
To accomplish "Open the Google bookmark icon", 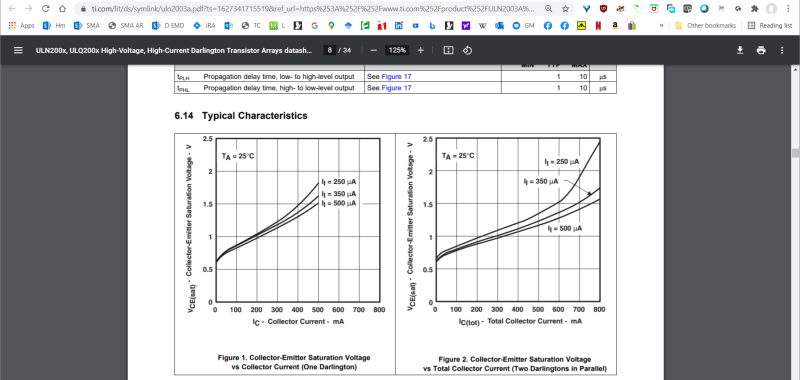I will (x=314, y=26).
